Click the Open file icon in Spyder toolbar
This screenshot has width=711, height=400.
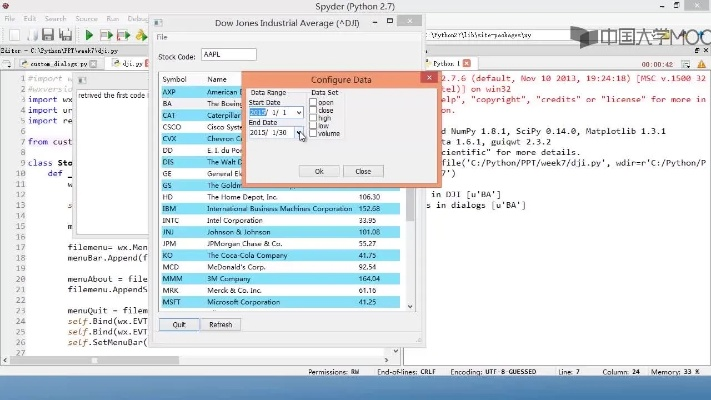[31, 35]
